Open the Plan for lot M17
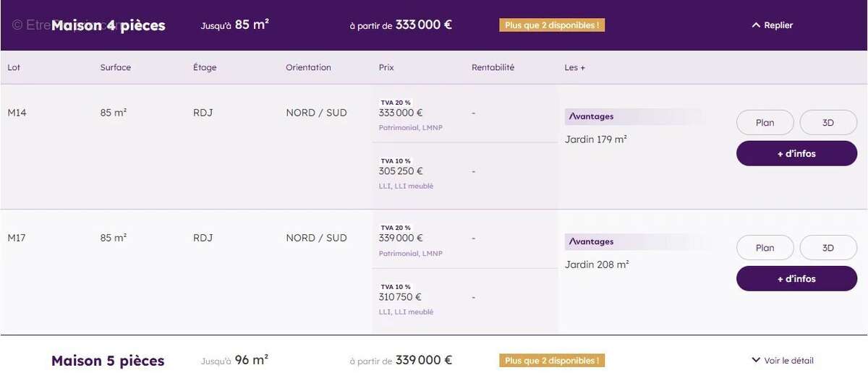This screenshot has width=868, height=391. [x=765, y=248]
